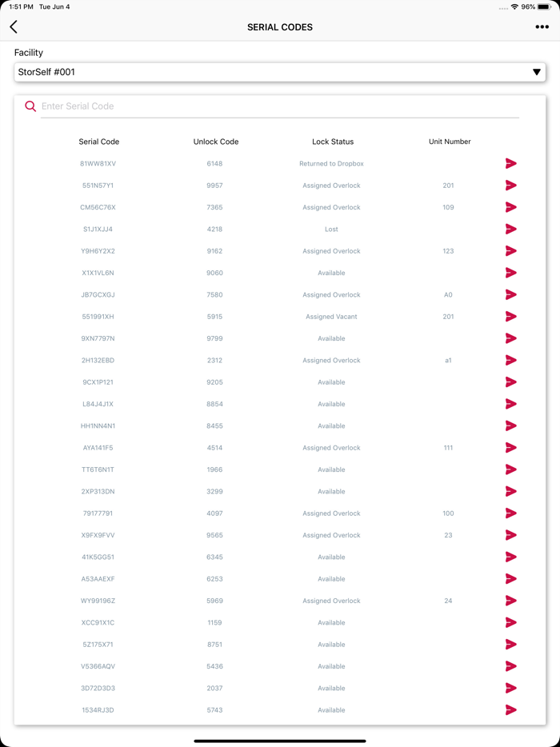Select the serial code 2H132EBD entry
The image size is (560, 747).
(x=98, y=360)
